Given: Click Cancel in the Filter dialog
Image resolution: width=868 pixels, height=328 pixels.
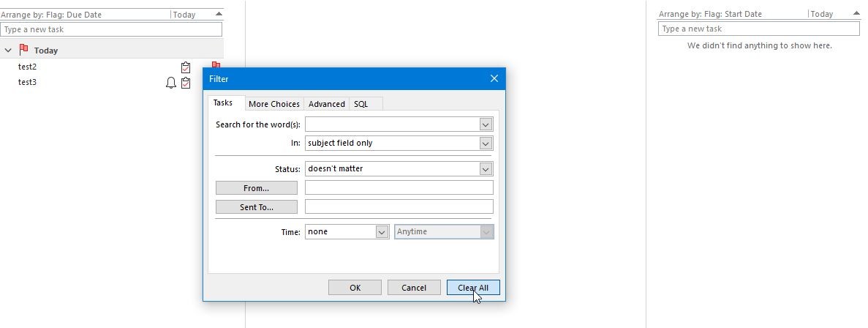Looking at the screenshot, I should tap(414, 288).
